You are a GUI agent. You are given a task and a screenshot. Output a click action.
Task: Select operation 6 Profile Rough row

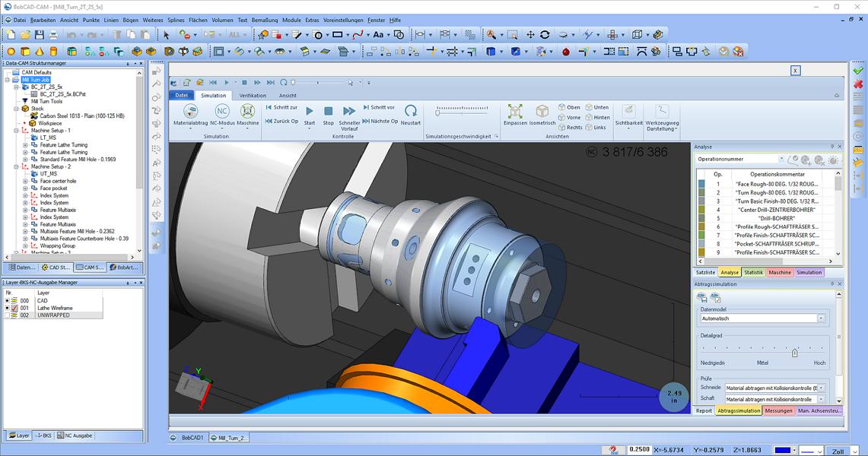click(765, 226)
